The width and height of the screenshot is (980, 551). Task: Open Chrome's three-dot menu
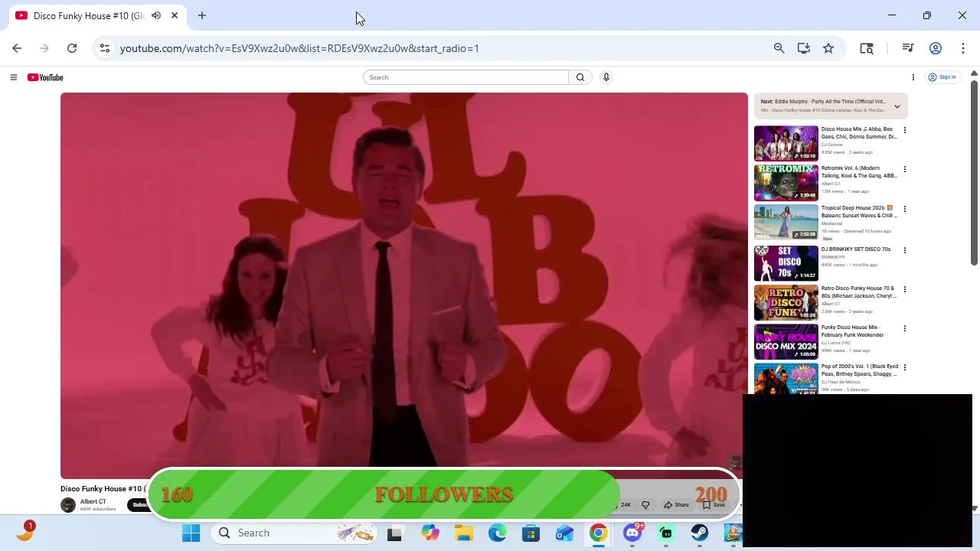click(x=963, y=48)
